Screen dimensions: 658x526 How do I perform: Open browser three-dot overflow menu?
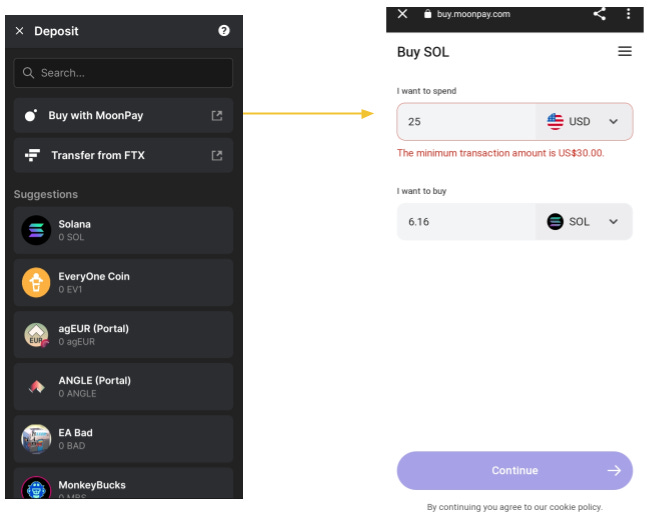(628, 14)
